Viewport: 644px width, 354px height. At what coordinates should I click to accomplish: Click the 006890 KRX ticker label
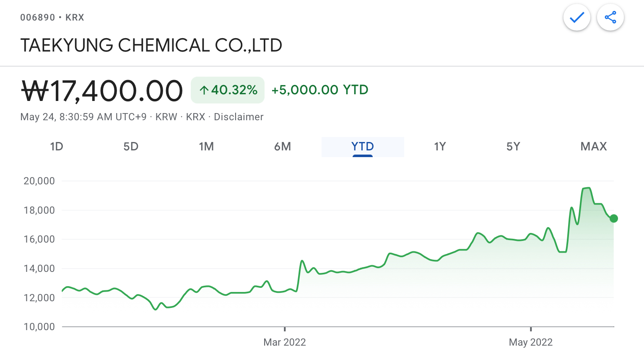[x=52, y=18]
